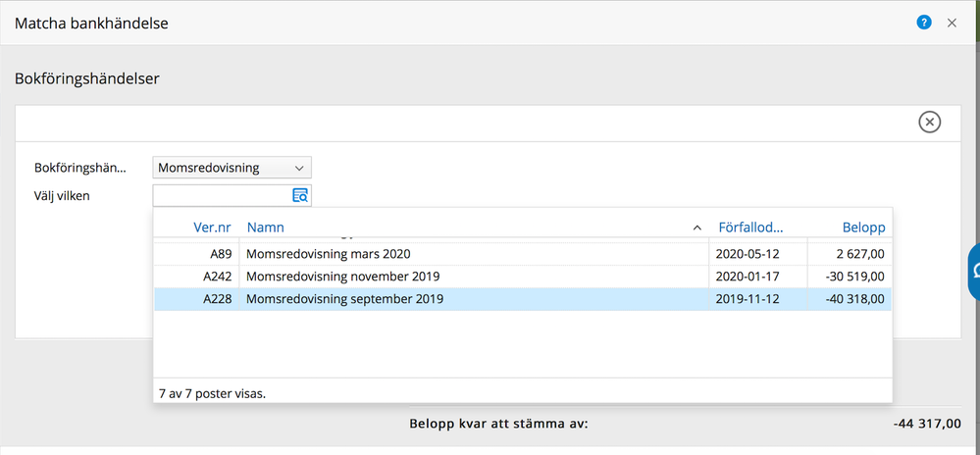Screen dimensions: 980x455
Task: Remove the bokföringshändelse row with circled X
Action: click(x=929, y=122)
